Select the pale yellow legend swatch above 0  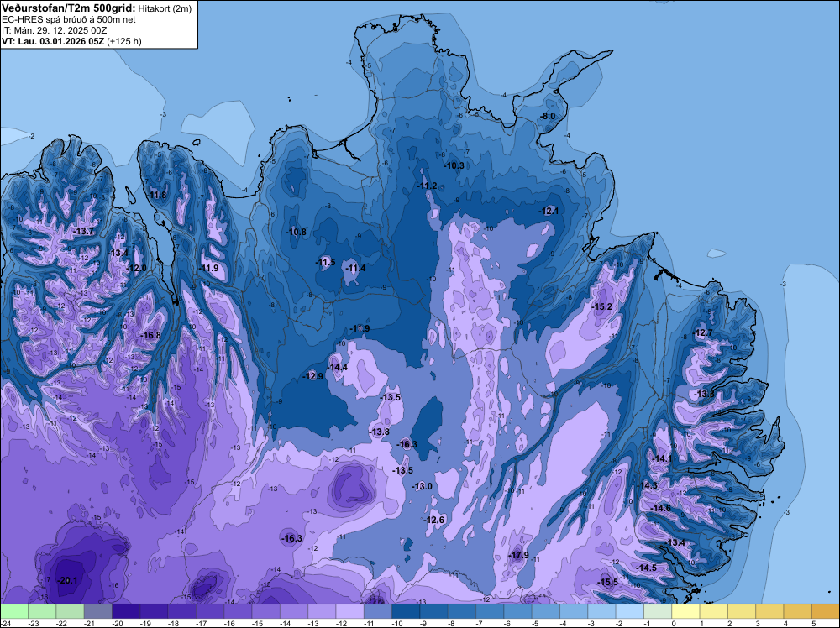click(685, 611)
